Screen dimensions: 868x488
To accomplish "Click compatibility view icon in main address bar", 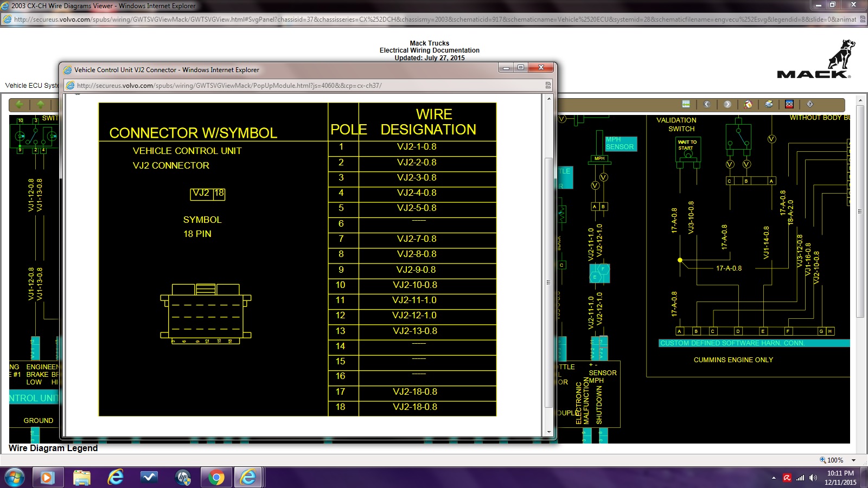I will 863,19.
